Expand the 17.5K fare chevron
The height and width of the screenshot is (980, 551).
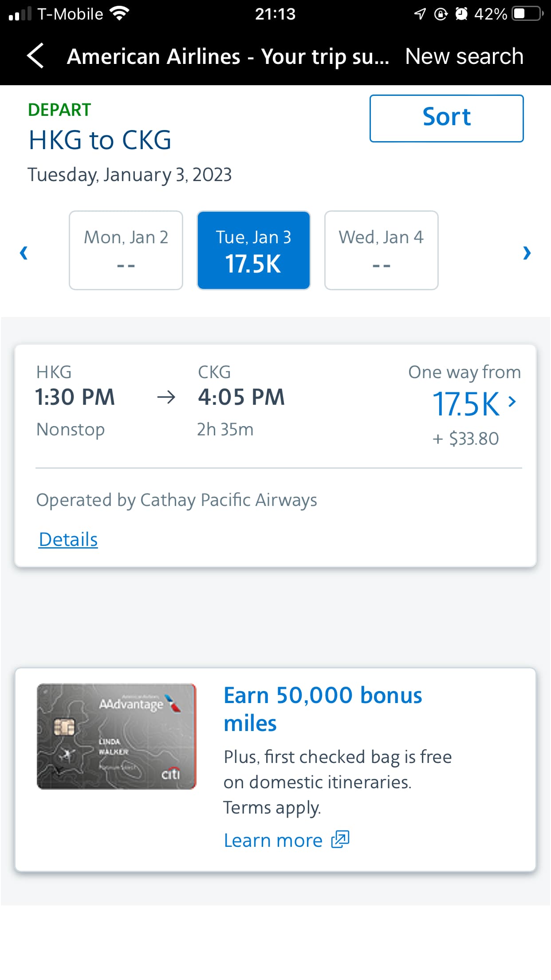click(x=512, y=402)
